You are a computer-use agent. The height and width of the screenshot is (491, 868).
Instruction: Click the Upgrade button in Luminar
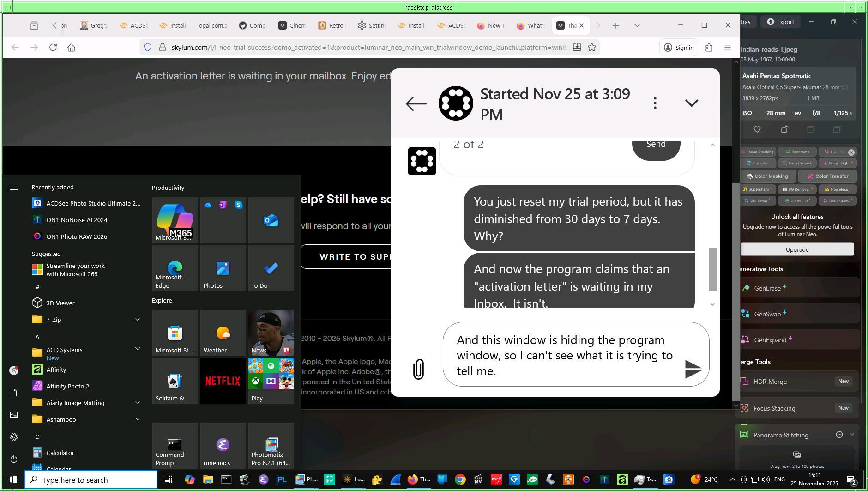(x=797, y=249)
